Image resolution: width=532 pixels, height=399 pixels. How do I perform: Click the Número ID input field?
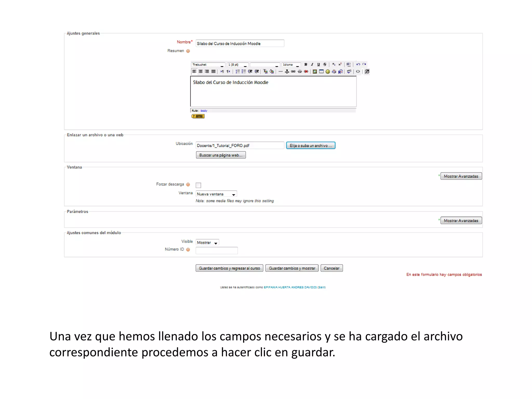click(x=217, y=250)
